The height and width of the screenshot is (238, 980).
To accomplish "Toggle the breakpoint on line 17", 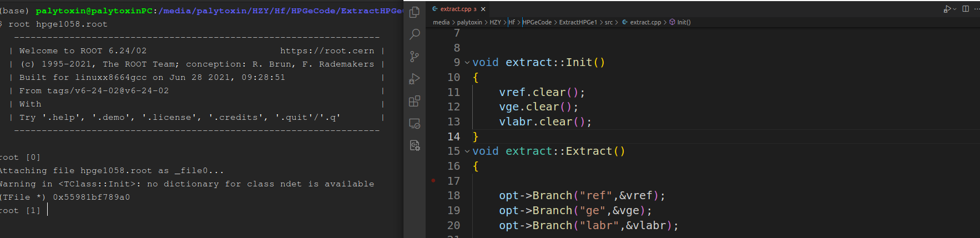I will [433, 181].
